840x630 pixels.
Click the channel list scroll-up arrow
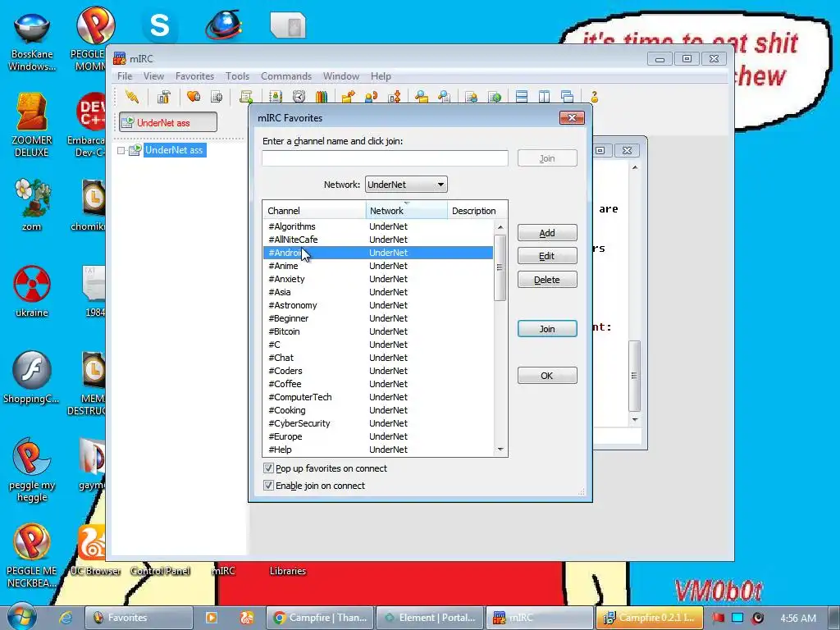coord(500,227)
